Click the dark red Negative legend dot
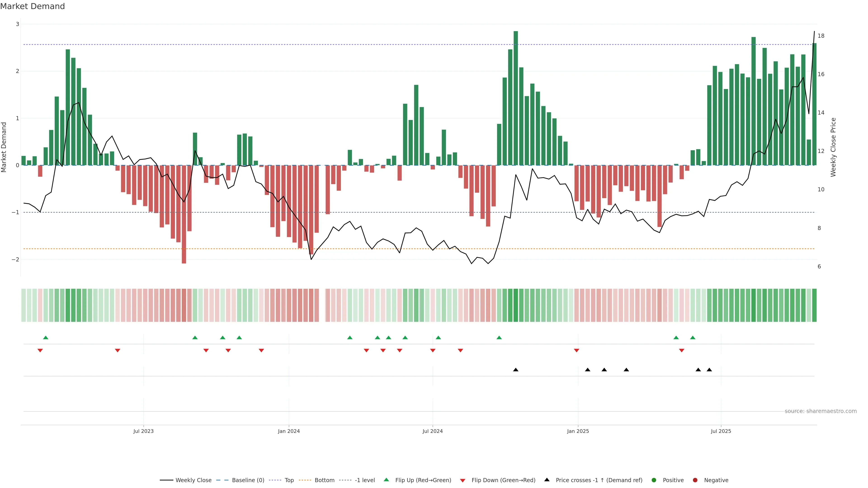Screen dimensions: 868x488 point(695,480)
